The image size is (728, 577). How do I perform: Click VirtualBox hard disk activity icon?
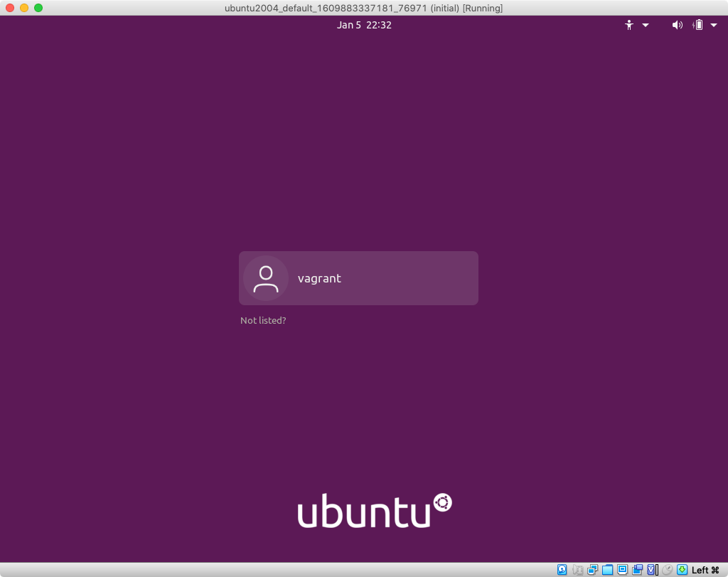562,570
